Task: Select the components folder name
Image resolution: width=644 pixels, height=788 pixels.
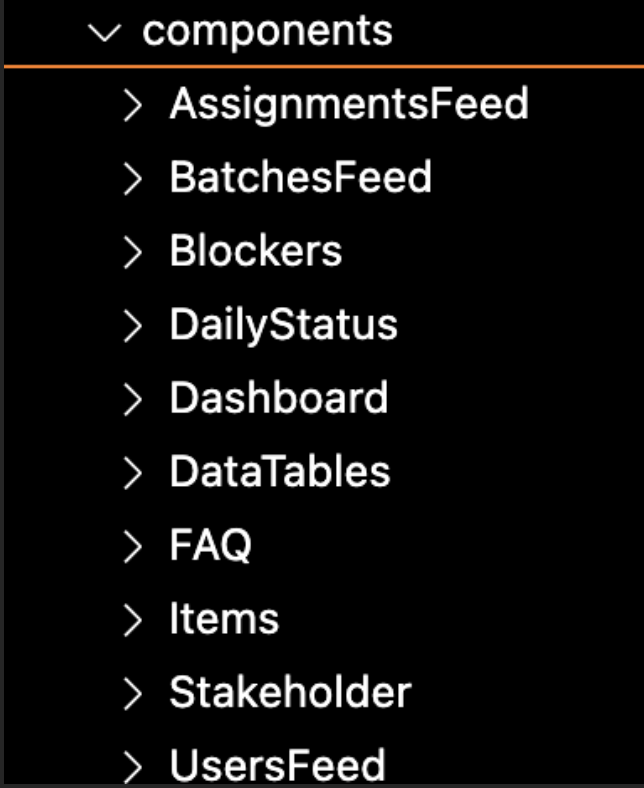Action: pos(267,31)
